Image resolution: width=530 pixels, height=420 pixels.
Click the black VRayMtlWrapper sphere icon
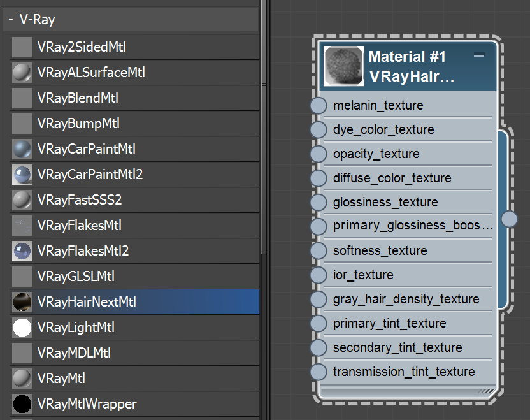coord(22,403)
